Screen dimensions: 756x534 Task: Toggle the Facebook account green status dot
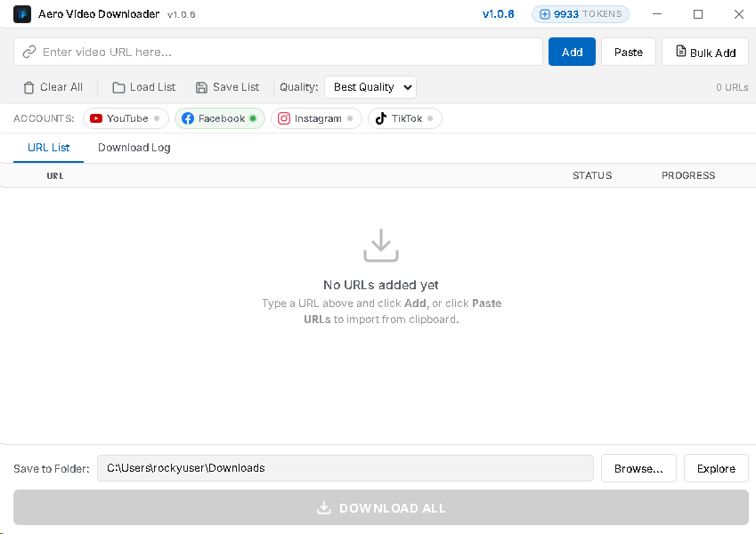coord(253,118)
